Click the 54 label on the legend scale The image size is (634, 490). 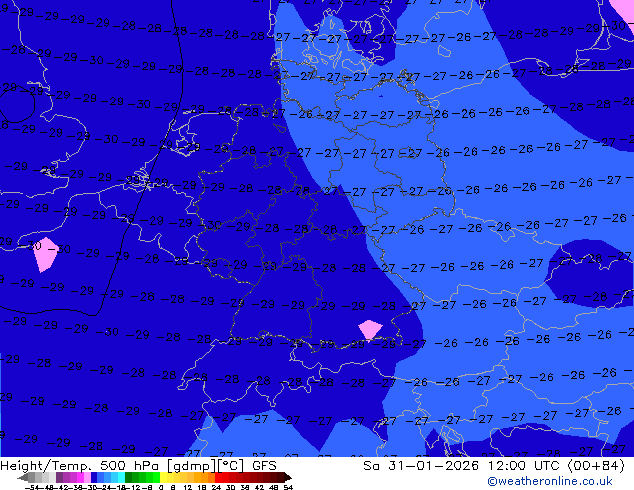point(288,487)
